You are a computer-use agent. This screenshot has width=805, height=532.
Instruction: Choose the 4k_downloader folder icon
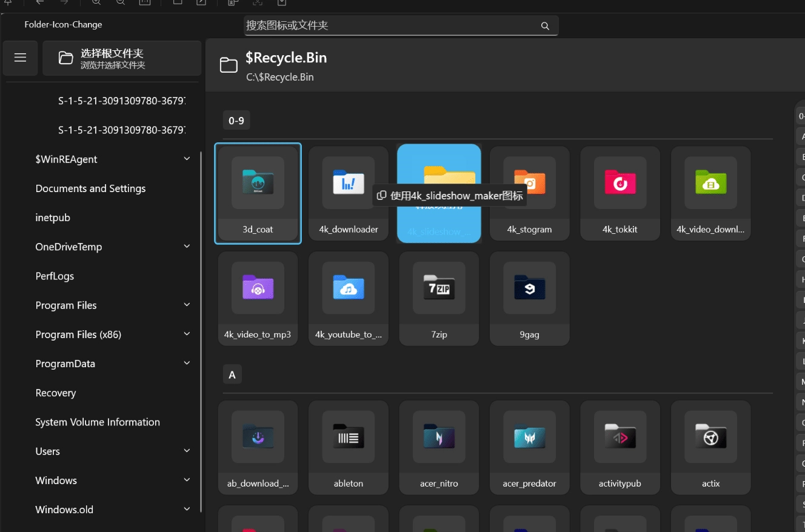tap(349, 193)
